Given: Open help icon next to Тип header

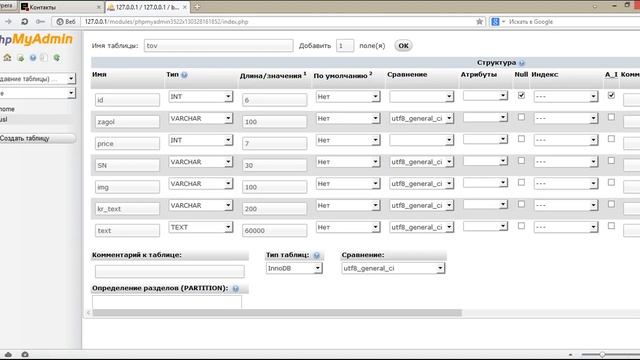Looking at the screenshot, I should coord(184,75).
